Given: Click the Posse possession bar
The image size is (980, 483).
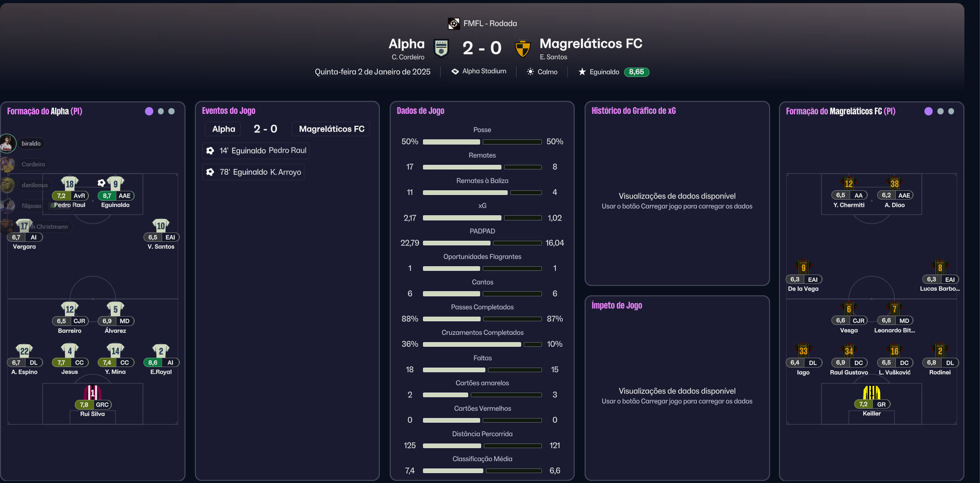Looking at the screenshot, I should (x=482, y=142).
